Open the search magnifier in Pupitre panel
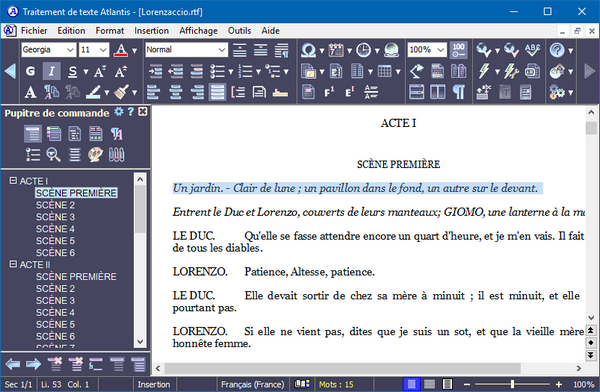 point(54,155)
